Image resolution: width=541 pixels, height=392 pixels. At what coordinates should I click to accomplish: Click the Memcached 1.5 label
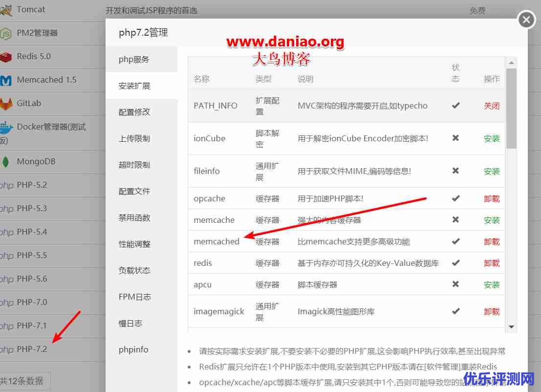pos(46,80)
